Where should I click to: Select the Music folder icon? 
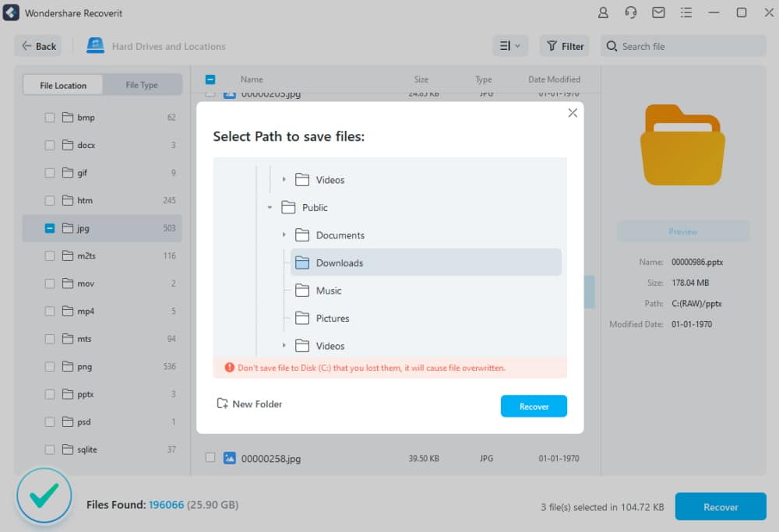[302, 291]
